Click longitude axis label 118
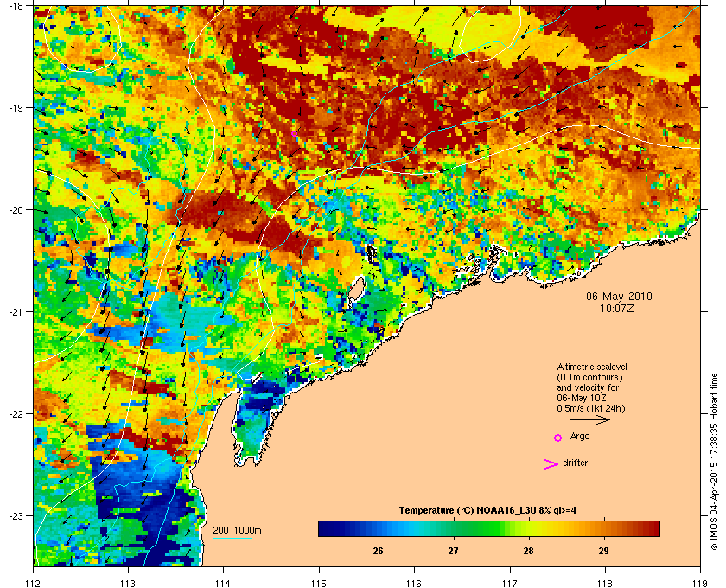Image resolution: width=726 pixels, height=588 pixels. 605,584
